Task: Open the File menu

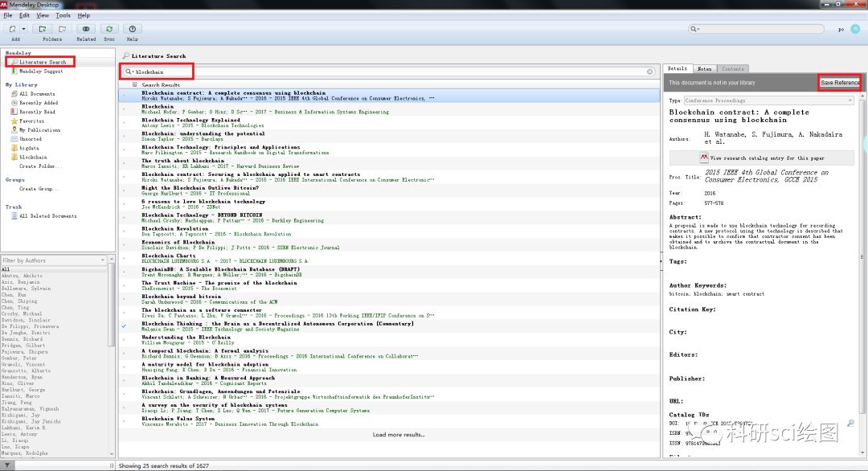Action: pos(8,15)
